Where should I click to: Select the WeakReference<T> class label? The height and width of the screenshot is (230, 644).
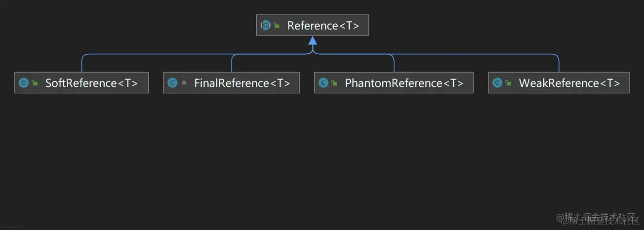[x=569, y=83]
